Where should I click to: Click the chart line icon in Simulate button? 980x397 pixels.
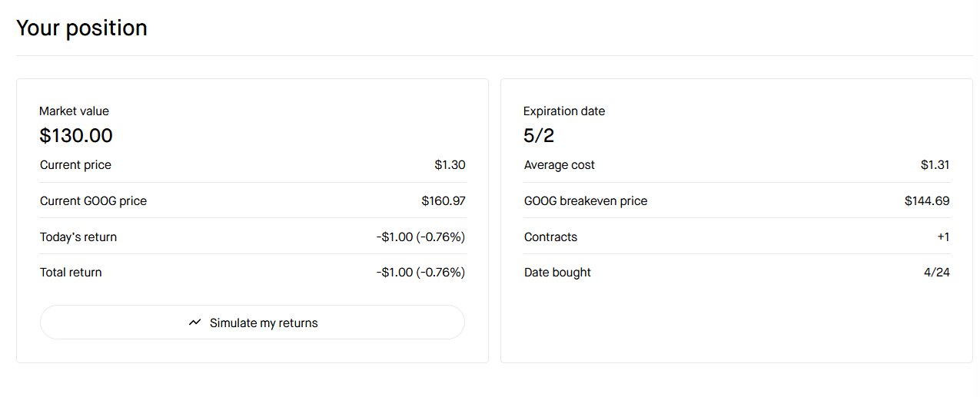click(195, 323)
